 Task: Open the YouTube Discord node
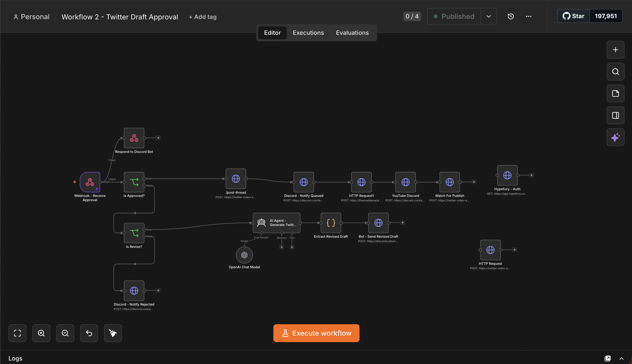pyautogui.click(x=405, y=182)
